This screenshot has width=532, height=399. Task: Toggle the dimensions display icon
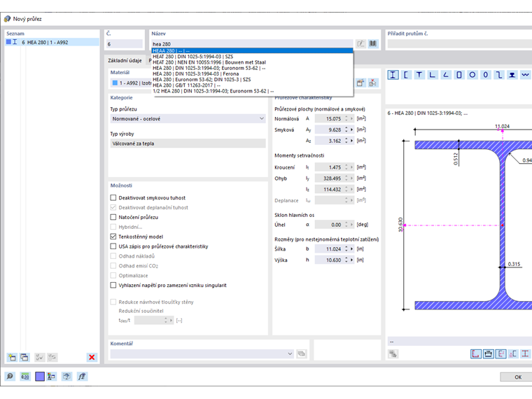click(488, 354)
